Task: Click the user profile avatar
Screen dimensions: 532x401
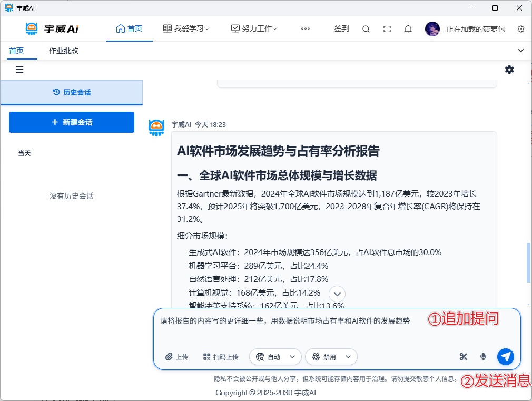Action: [x=432, y=29]
